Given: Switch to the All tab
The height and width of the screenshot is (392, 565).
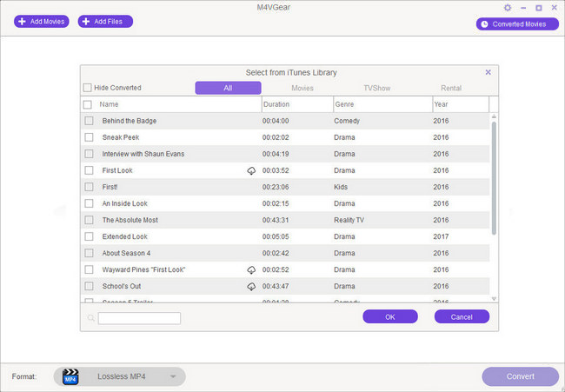Looking at the screenshot, I should 228,88.
